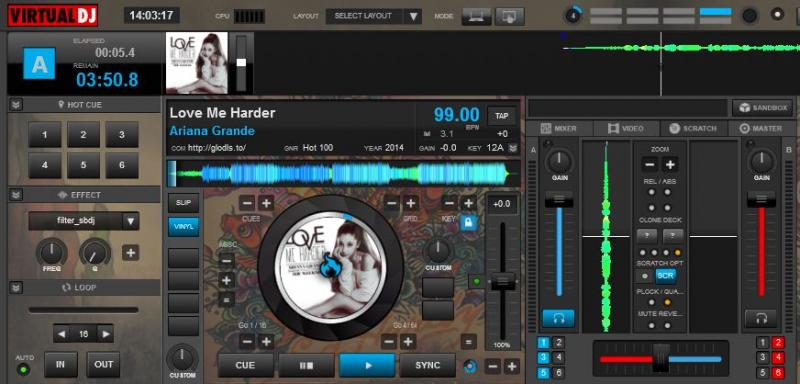The image size is (800, 384).
Task: Zoom in the scratch waveform
Action: pyautogui.click(x=670, y=165)
